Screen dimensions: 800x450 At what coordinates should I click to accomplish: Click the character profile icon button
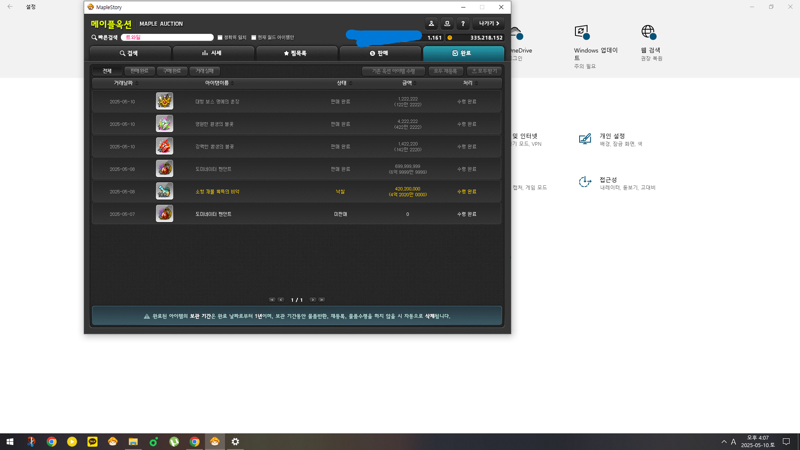[431, 23]
